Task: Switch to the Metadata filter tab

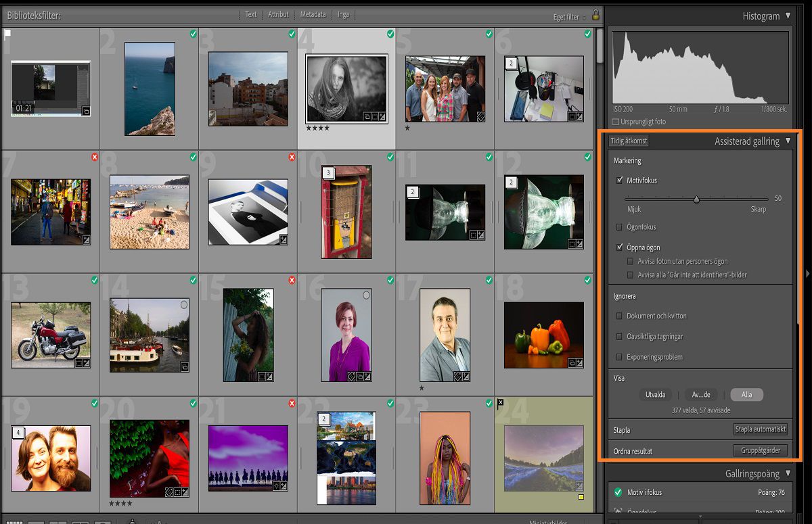Action: pyautogui.click(x=313, y=13)
